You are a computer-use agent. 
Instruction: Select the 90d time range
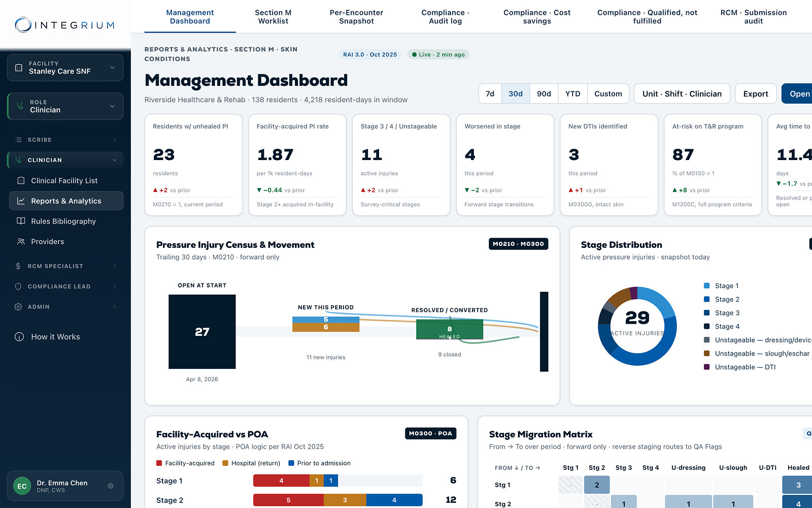(544, 93)
